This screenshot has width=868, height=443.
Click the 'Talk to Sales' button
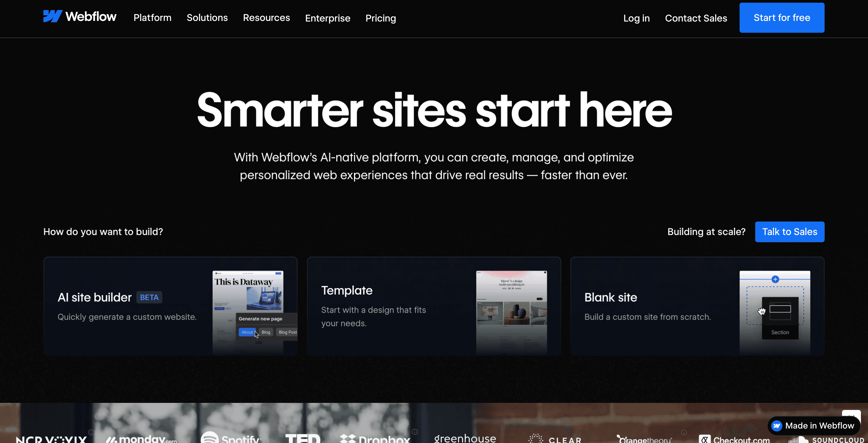point(789,232)
